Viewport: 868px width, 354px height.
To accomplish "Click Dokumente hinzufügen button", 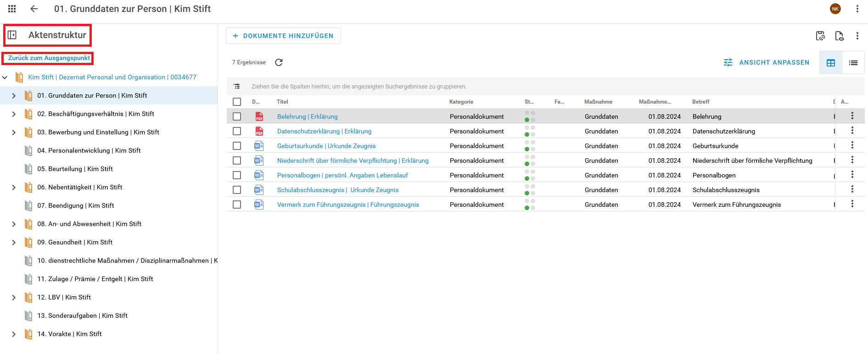I will point(283,36).
